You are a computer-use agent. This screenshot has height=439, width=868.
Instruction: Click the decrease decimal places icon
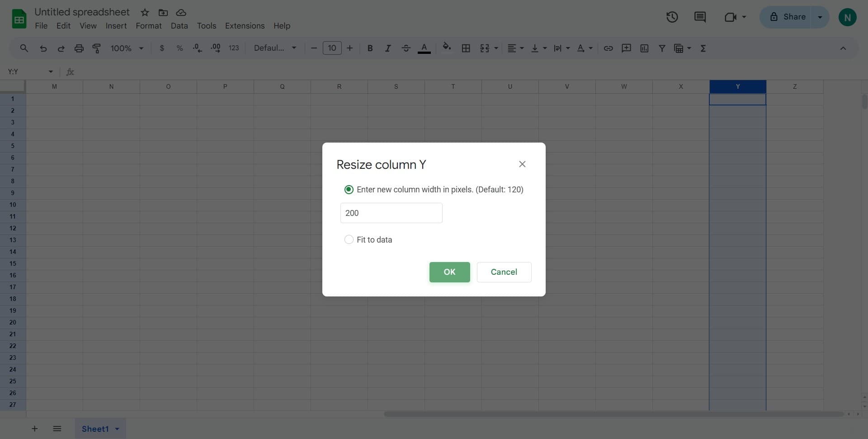[x=197, y=48]
